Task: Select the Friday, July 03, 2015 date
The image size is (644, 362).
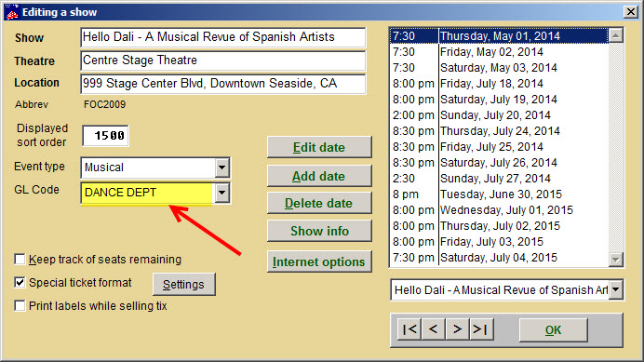Action: point(499,242)
